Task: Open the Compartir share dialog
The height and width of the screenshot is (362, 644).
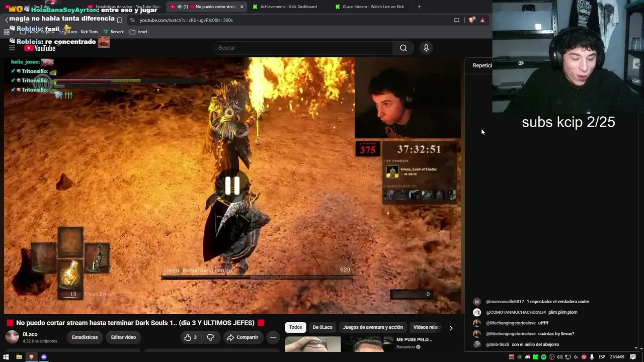Action: point(243,337)
